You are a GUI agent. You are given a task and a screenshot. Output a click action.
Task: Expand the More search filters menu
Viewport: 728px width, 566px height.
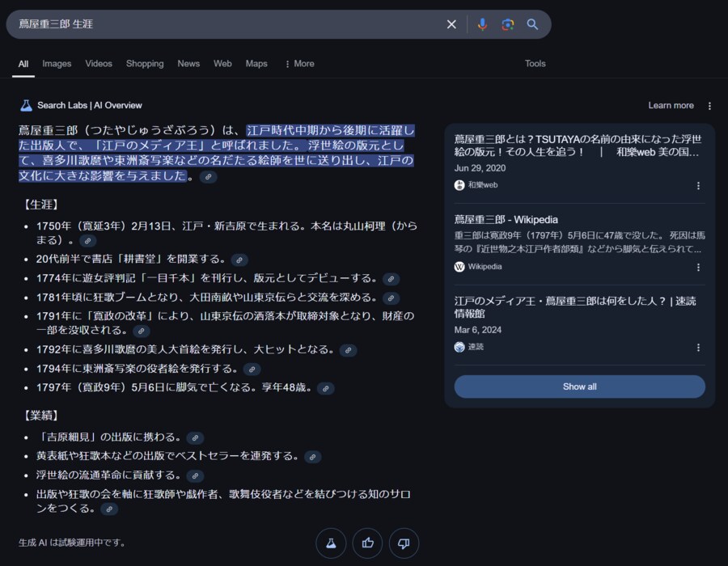[298, 64]
